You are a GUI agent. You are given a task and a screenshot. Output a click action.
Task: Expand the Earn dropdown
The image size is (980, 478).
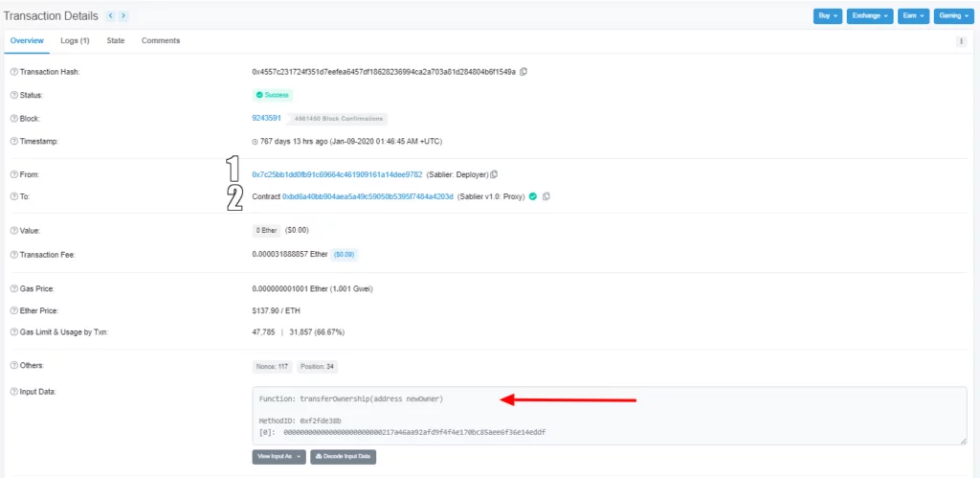point(914,16)
